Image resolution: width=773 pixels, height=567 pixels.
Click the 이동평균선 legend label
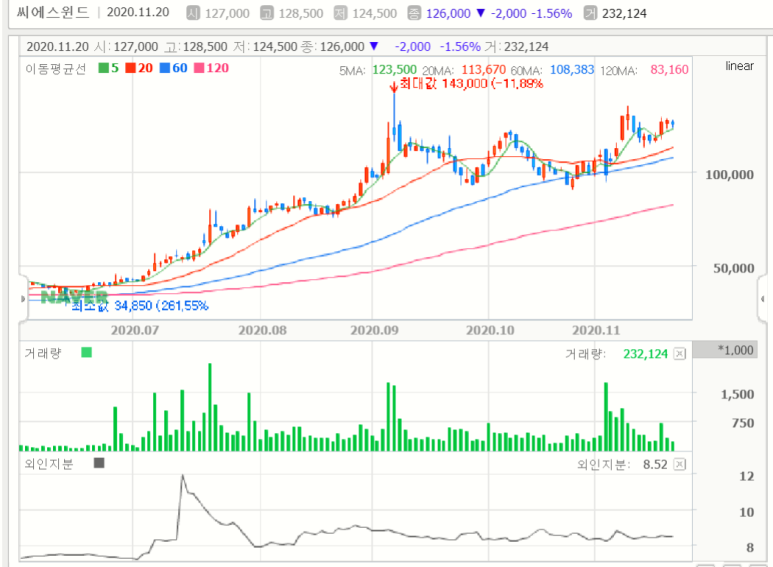click(x=56, y=69)
